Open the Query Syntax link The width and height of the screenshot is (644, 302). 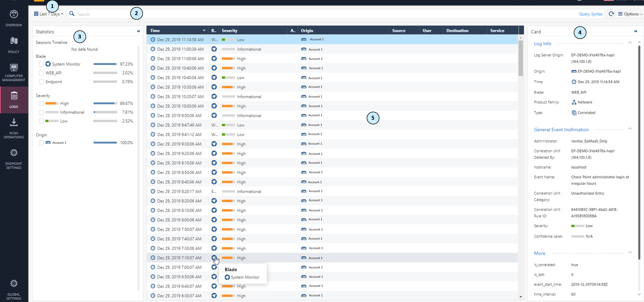tap(591, 14)
